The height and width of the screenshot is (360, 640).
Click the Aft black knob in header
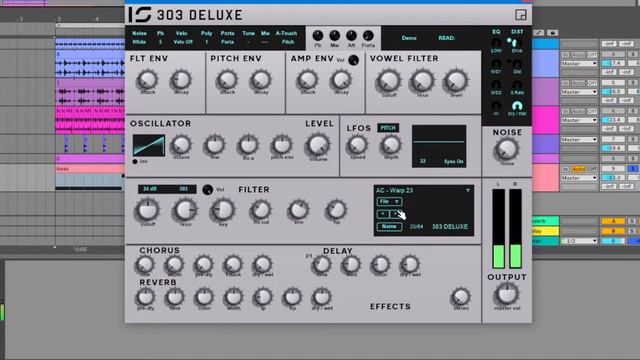point(351,36)
